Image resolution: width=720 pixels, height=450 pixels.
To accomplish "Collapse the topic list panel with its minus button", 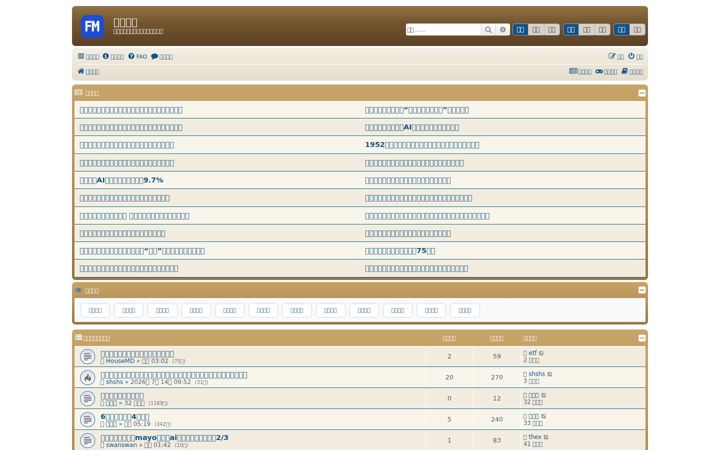I will [641, 338].
